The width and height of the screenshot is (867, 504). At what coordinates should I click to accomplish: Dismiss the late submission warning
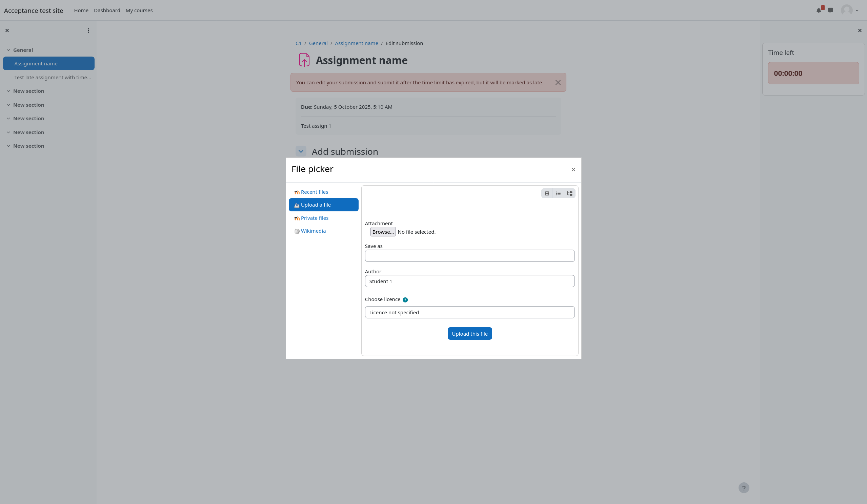pyautogui.click(x=558, y=83)
